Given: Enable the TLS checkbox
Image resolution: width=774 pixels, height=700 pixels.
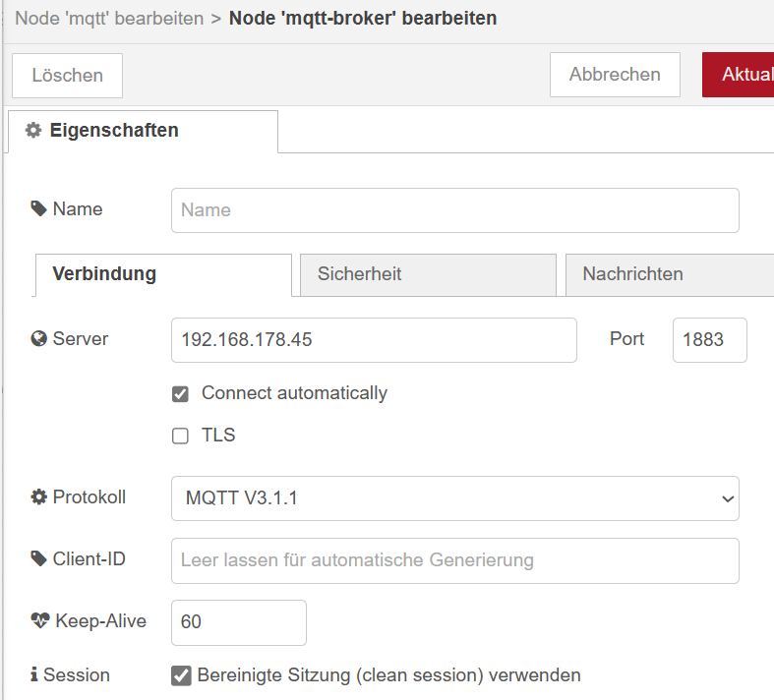Looking at the screenshot, I should [180, 437].
